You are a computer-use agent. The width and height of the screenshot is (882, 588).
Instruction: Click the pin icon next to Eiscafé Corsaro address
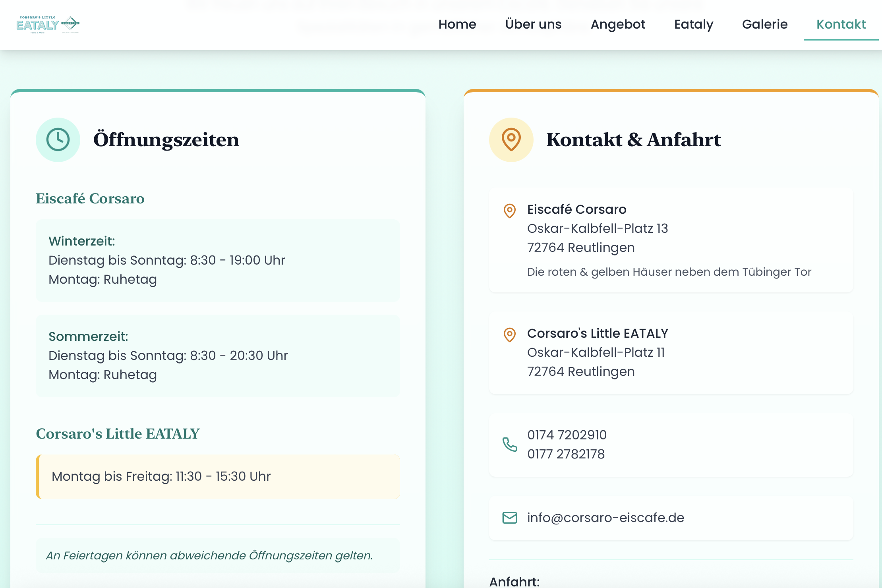tap(510, 211)
